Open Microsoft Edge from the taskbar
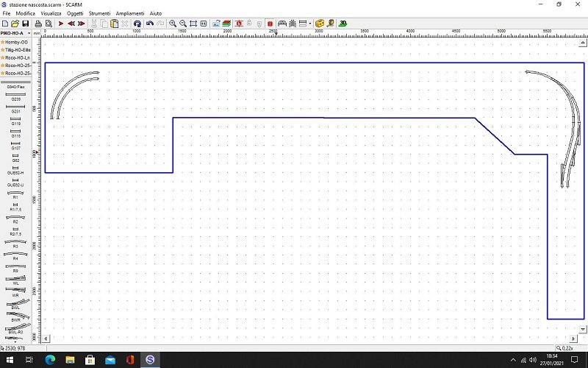 (50, 360)
